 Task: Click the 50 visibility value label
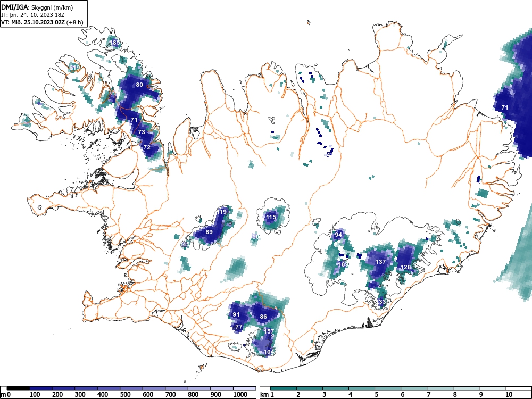[x=256, y=237]
